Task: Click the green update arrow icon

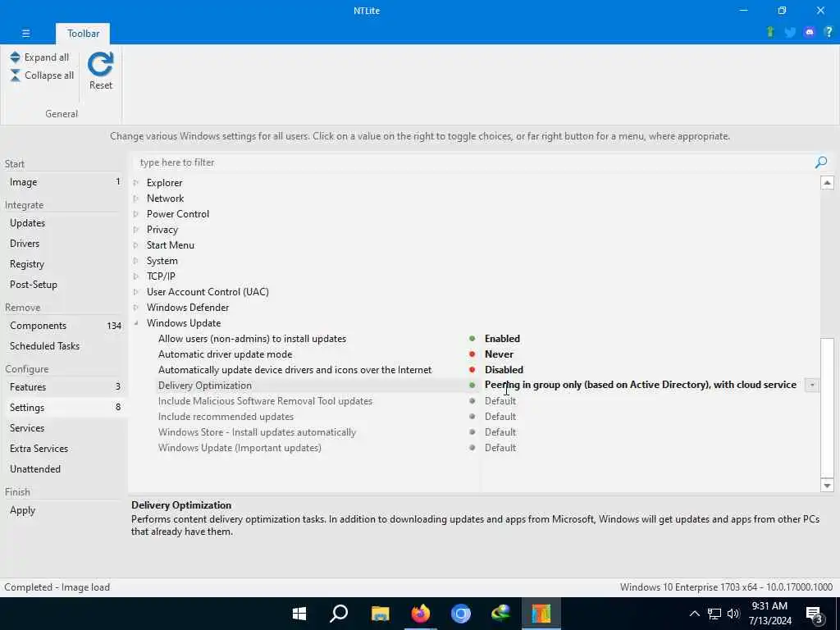Action: (x=770, y=32)
